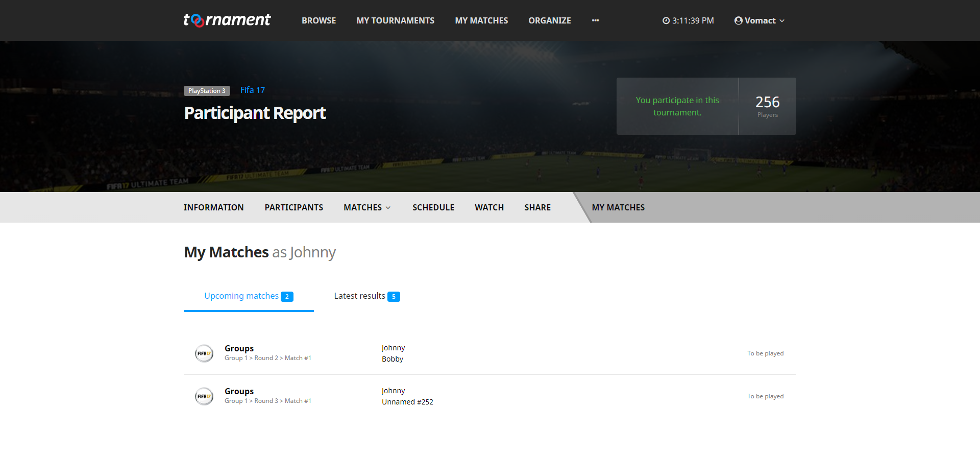The image size is (980, 454).
Task: Switch to the Participants tab
Action: tap(294, 207)
